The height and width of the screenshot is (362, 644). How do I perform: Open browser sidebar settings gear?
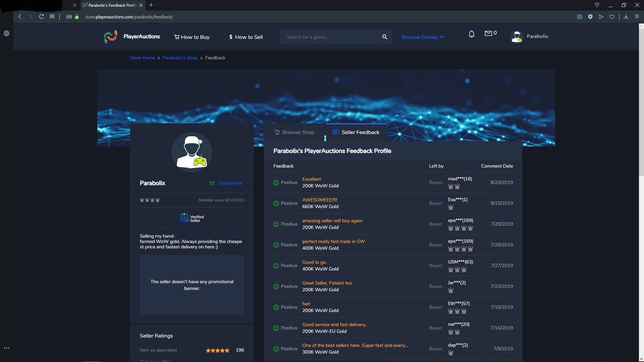pos(6,34)
